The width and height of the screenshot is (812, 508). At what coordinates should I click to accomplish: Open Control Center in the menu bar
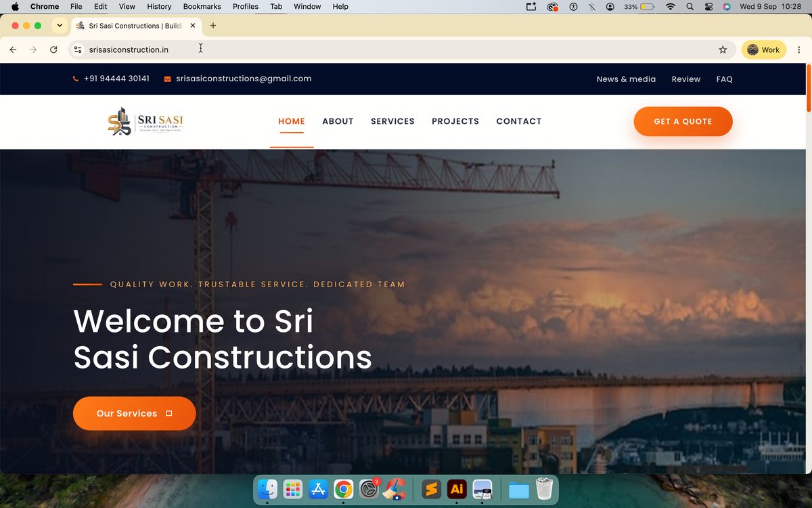tap(709, 6)
